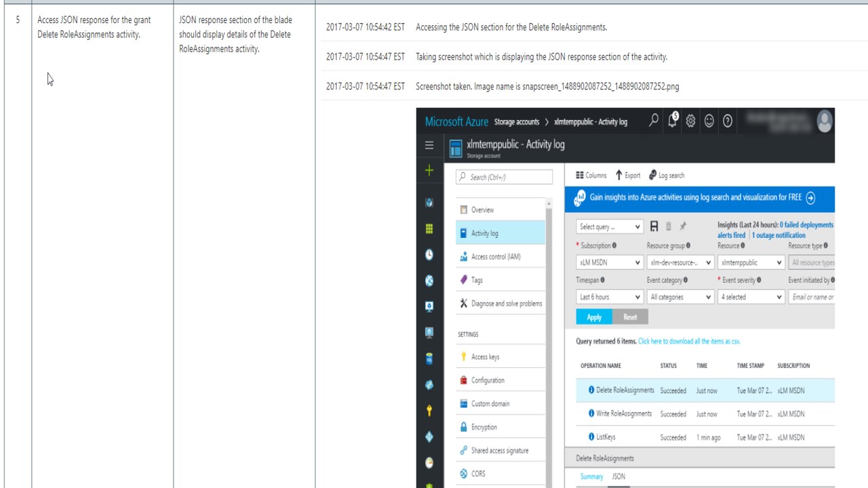868x488 pixels.
Task: Click the storage account blade icon
Action: point(456,148)
